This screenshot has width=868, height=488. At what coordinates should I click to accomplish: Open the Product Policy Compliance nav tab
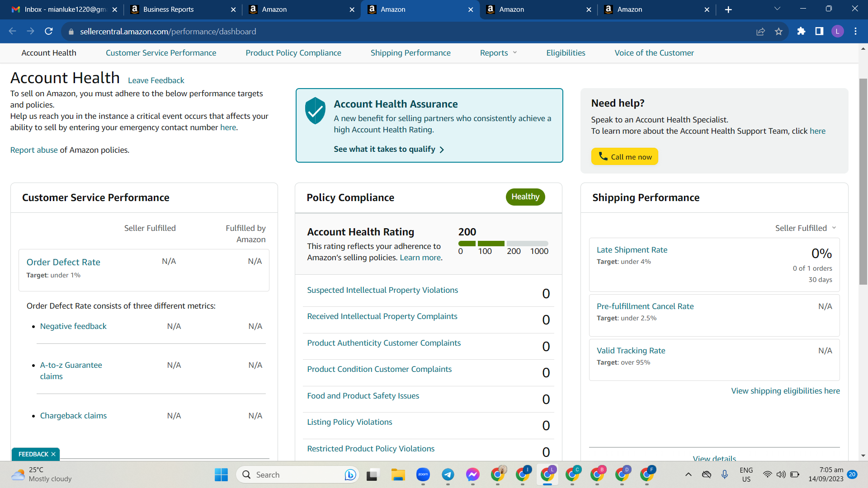(293, 53)
